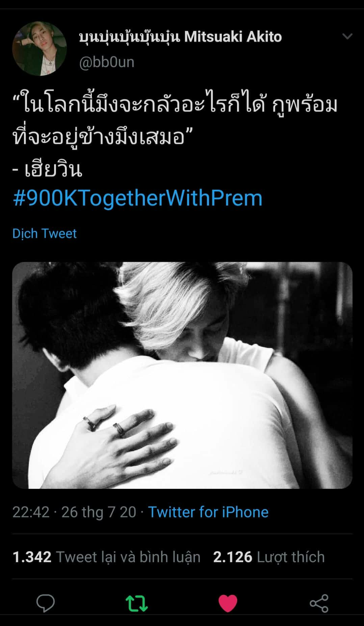Image resolution: width=364 pixels, height=626 pixels.
Task: Tap the 2.126 likes count number
Action: click(233, 557)
